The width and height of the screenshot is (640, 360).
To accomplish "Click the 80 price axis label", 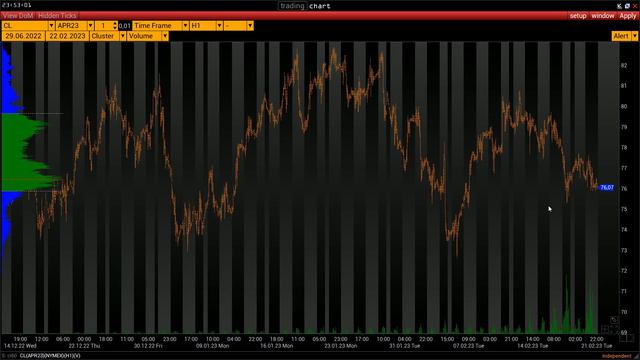I will [624, 106].
